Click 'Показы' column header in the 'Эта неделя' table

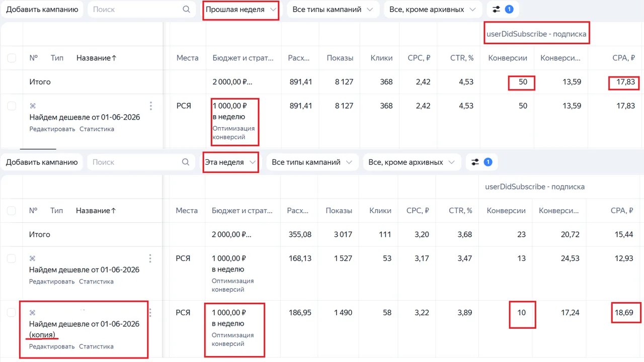click(339, 211)
